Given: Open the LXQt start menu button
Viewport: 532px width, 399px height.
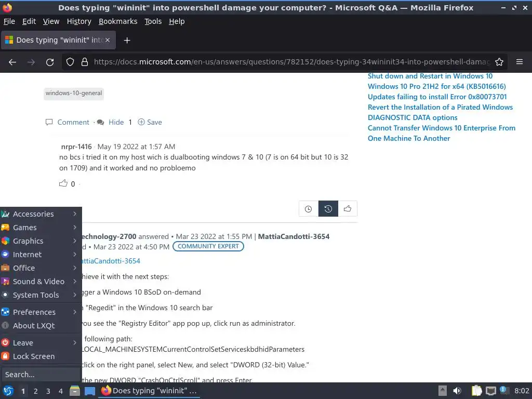Looking at the screenshot, I should 8,391.
